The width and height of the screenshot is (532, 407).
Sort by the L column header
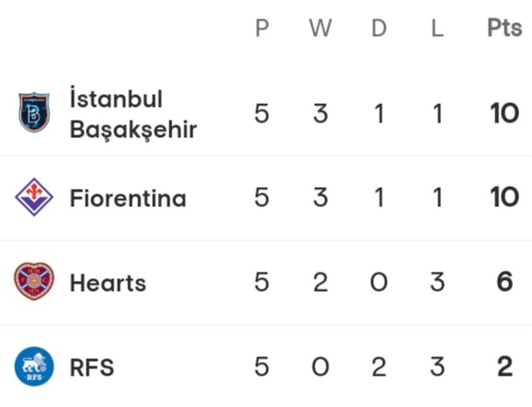[437, 28]
